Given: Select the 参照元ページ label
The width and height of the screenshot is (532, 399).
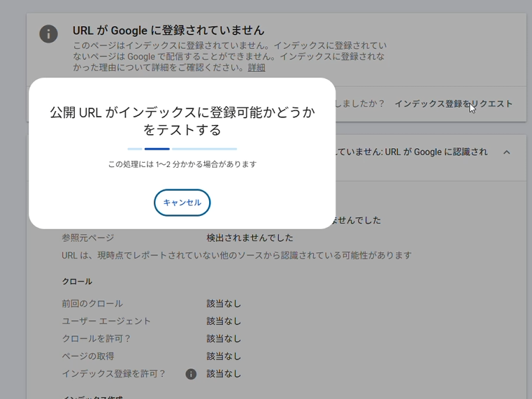Looking at the screenshot, I should pos(87,238).
